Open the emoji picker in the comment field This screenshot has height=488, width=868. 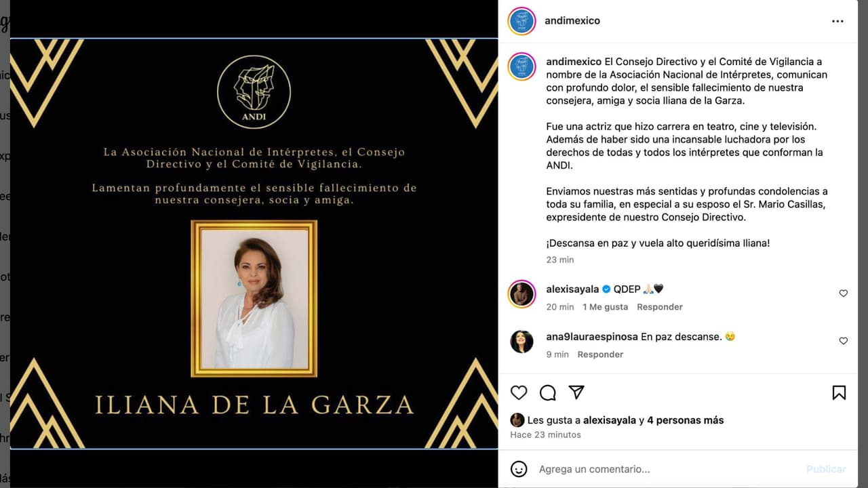(x=519, y=468)
